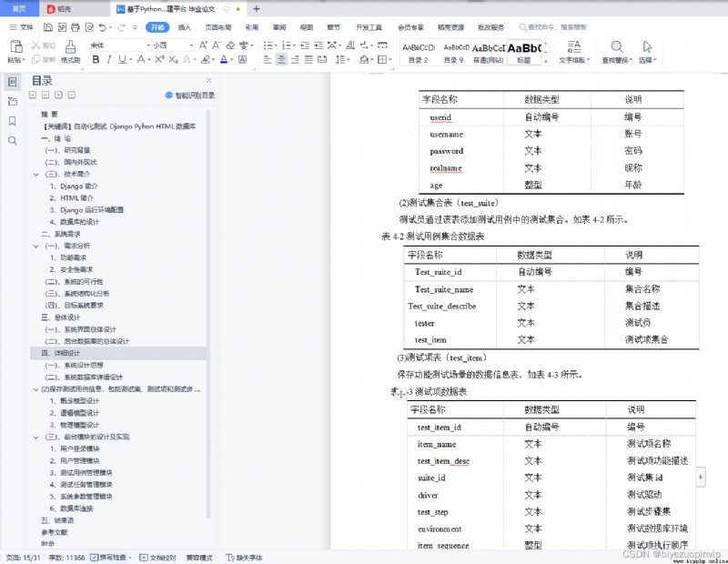Viewport: 728px width, 564px height.
Task: Toggle Bold formatting
Action: [x=96, y=59]
